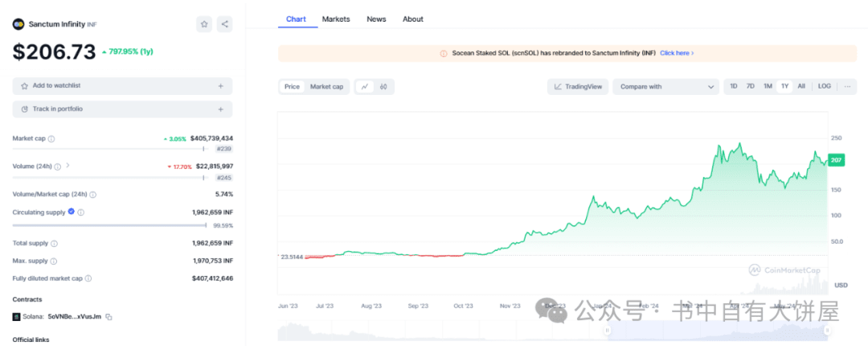Click the Market cap info icon

point(51,138)
